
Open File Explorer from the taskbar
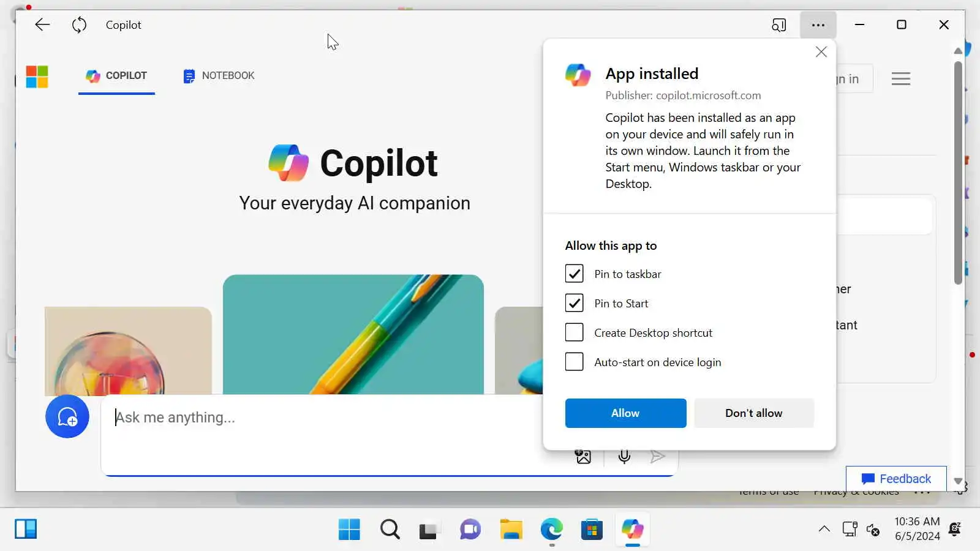point(511,529)
